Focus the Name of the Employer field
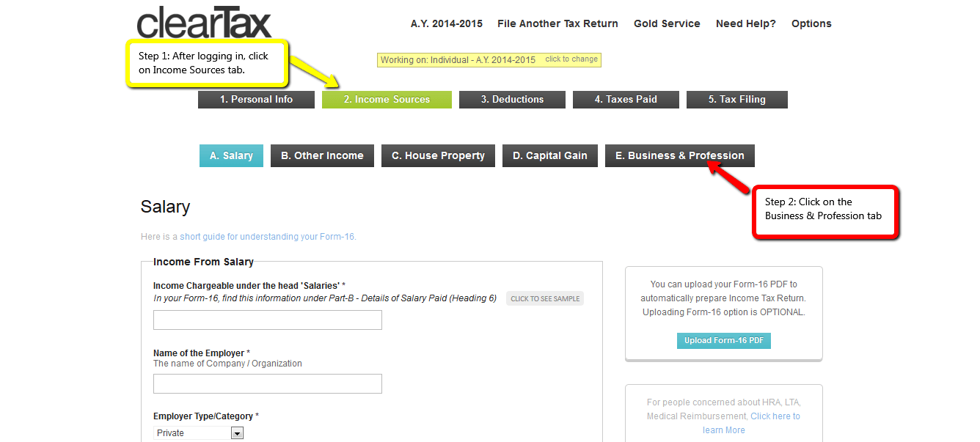Viewport: 980px width, 442px height. 267,384
